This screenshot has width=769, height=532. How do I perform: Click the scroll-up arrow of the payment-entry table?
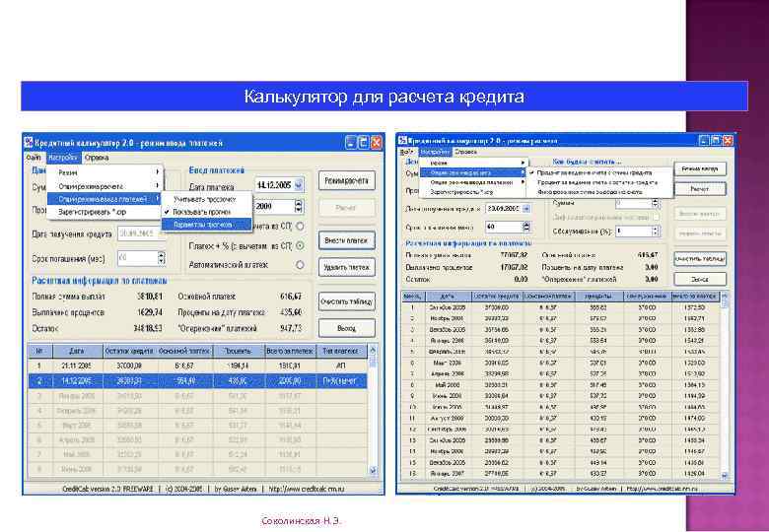373,351
